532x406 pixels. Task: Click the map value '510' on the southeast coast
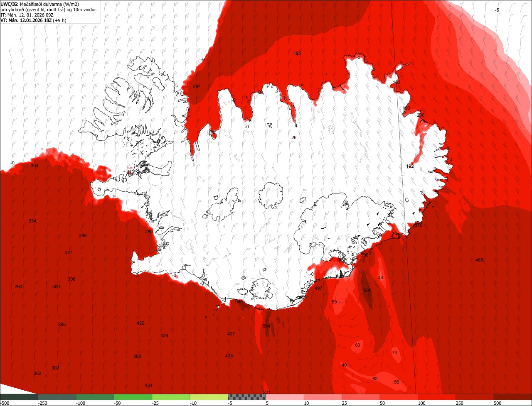418,225
